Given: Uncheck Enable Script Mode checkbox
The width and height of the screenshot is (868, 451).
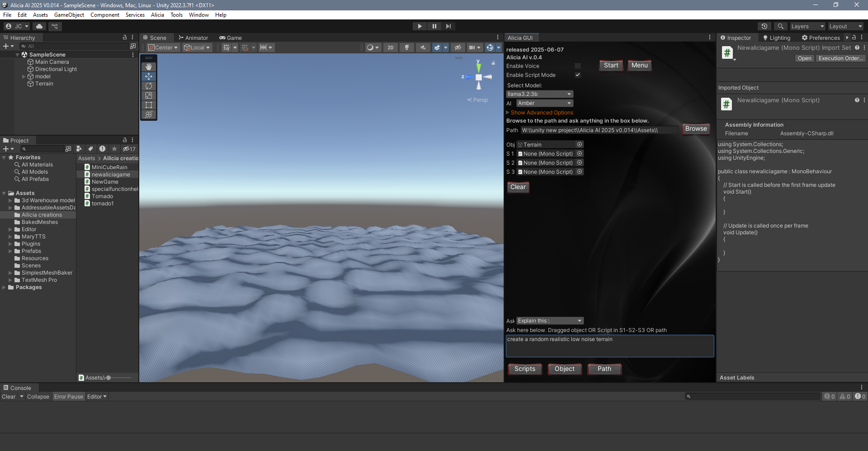Looking at the screenshot, I should (x=577, y=75).
